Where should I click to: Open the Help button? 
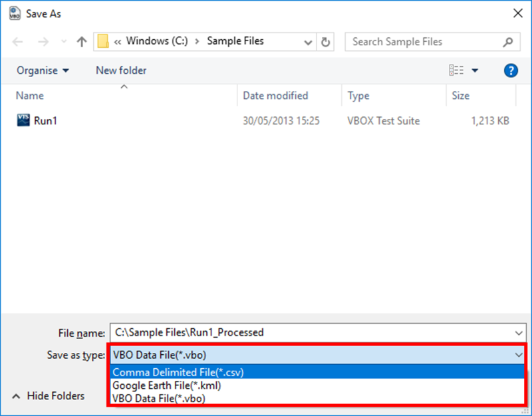pos(511,70)
